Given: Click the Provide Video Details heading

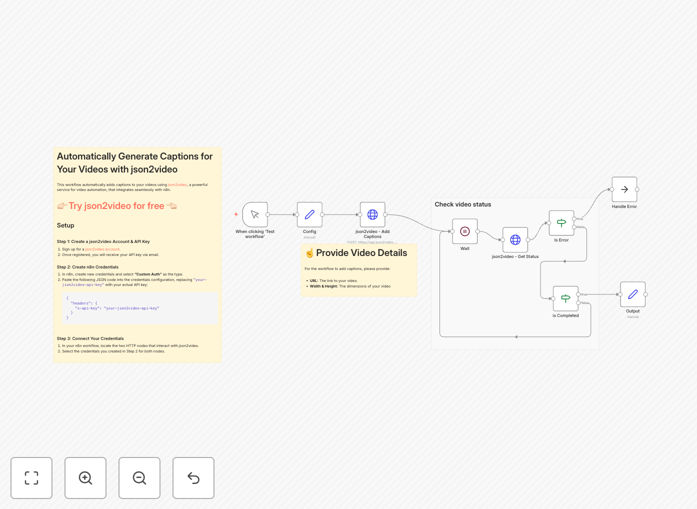Looking at the screenshot, I should [357, 253].
